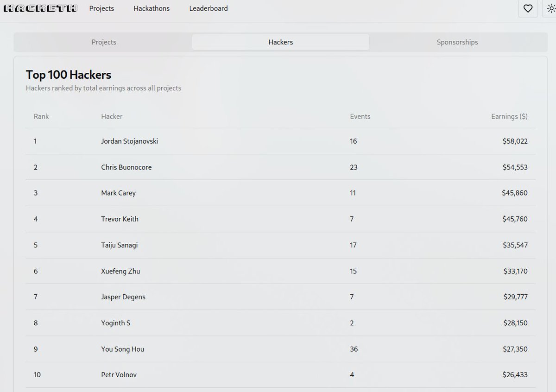Select Jordan Stojanovski name

click(x=129, y=141)
